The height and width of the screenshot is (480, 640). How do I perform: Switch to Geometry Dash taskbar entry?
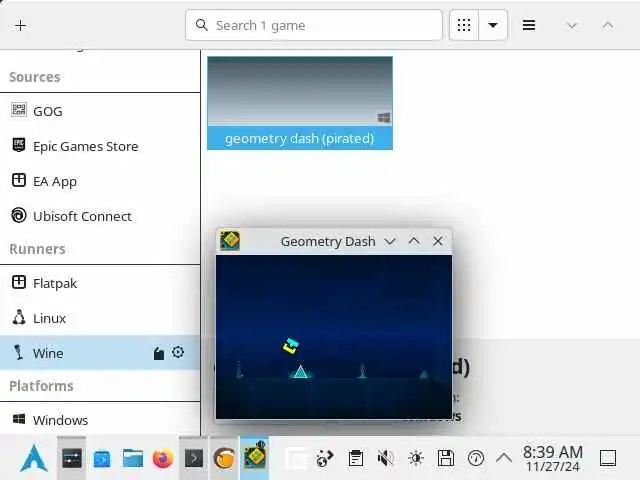(x=254, y=456)
